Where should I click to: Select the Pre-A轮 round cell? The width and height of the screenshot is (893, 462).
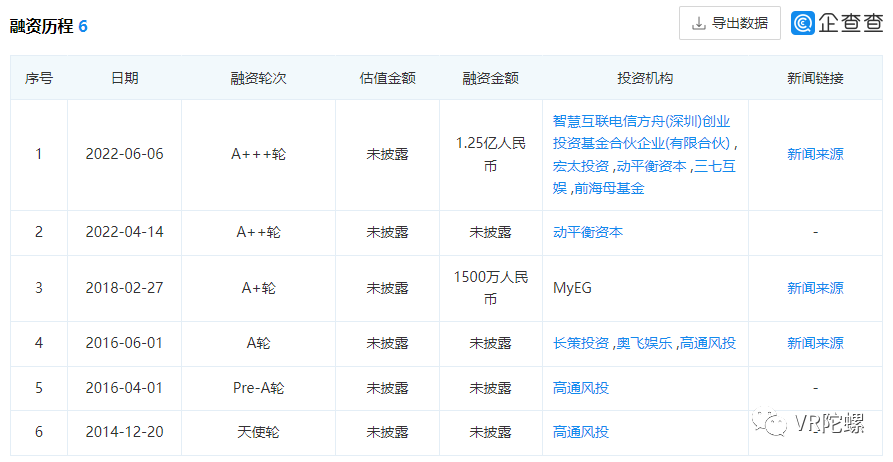point(259,388)
